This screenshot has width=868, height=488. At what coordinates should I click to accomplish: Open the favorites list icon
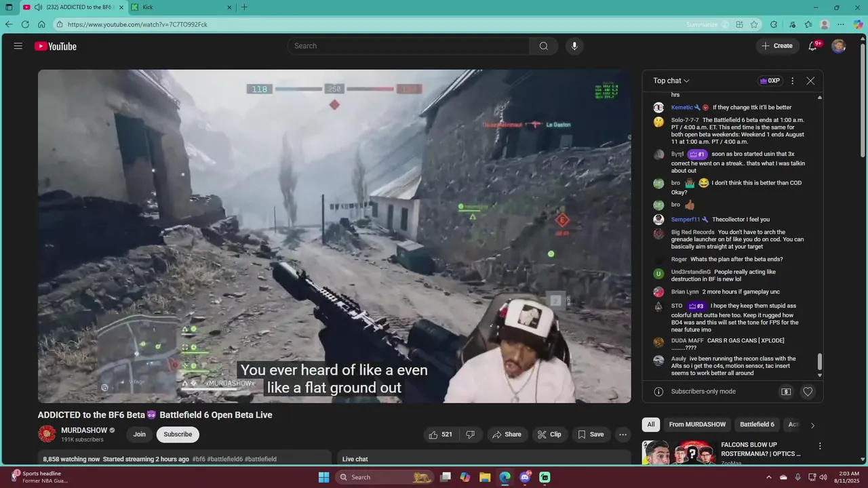point(808,24)
